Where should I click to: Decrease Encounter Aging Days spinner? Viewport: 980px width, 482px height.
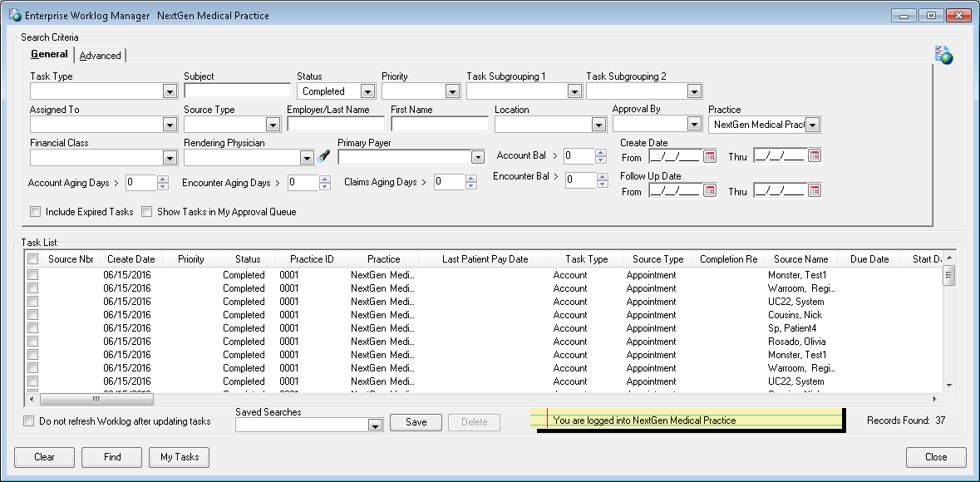coord(324,186)
